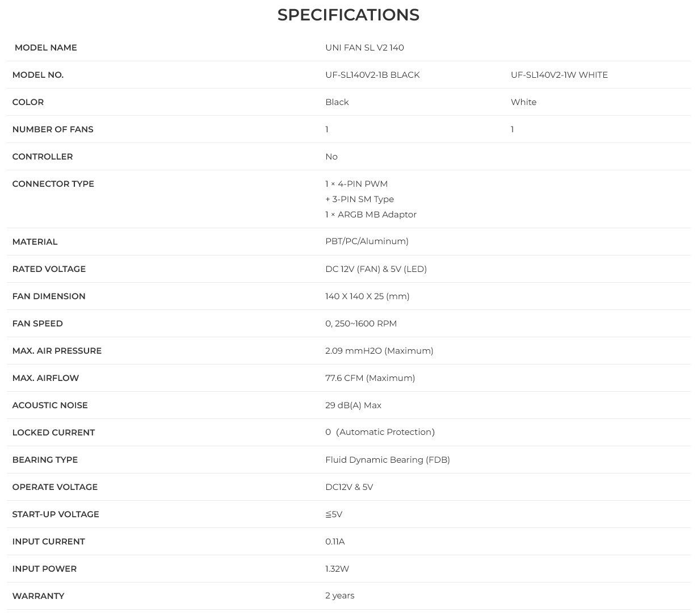697x616 pixels.
Task: Select the 1.32W input power value
Action: click(337, 569)
